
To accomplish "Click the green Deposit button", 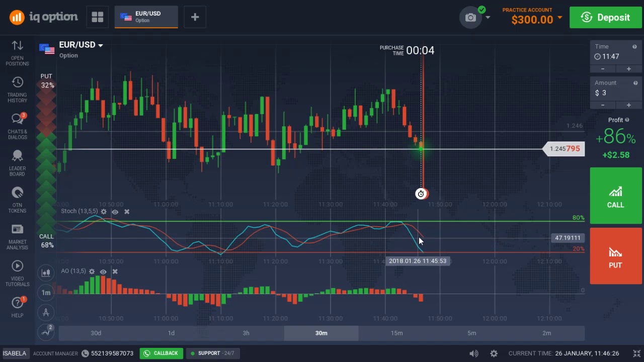I will (x=606, y=18).
